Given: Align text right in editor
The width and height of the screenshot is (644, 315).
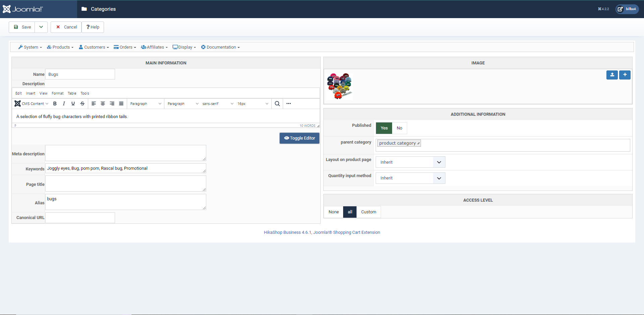Looking at the screenshot, I should click(112, 104).
